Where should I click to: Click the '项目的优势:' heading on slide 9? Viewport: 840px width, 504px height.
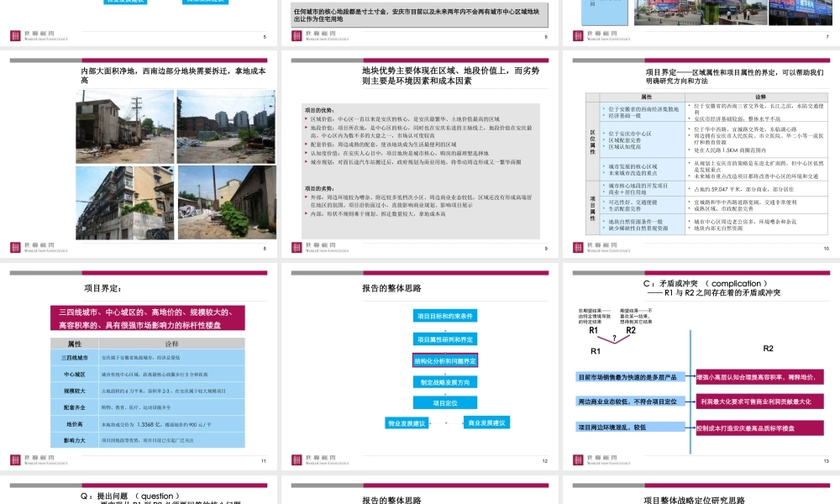pyautogui.click(x=320, y=110)
